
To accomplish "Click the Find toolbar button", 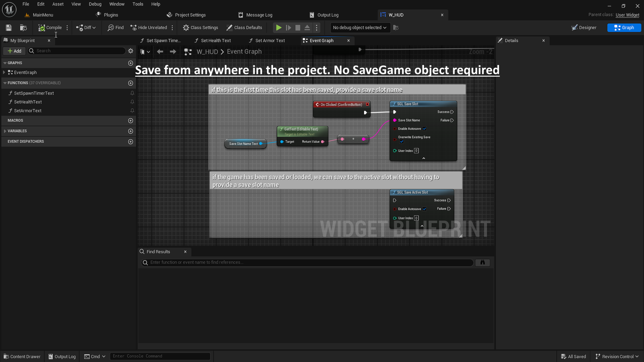I will [x=115, y=28].
